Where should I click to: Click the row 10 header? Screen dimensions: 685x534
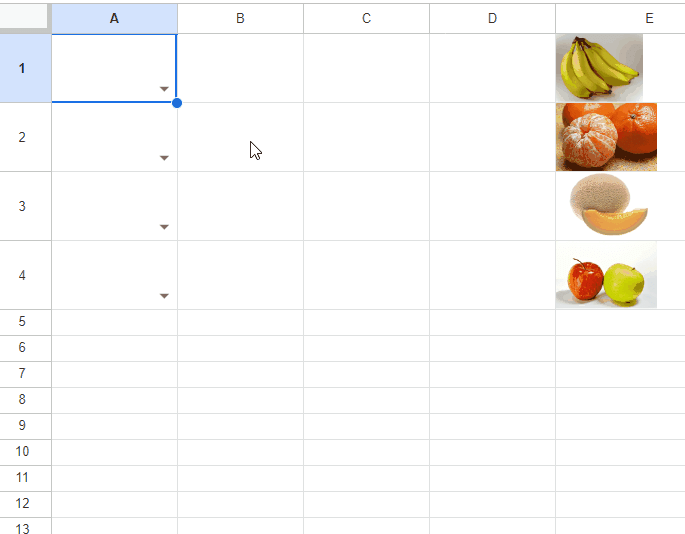click(x=22, y=452)
